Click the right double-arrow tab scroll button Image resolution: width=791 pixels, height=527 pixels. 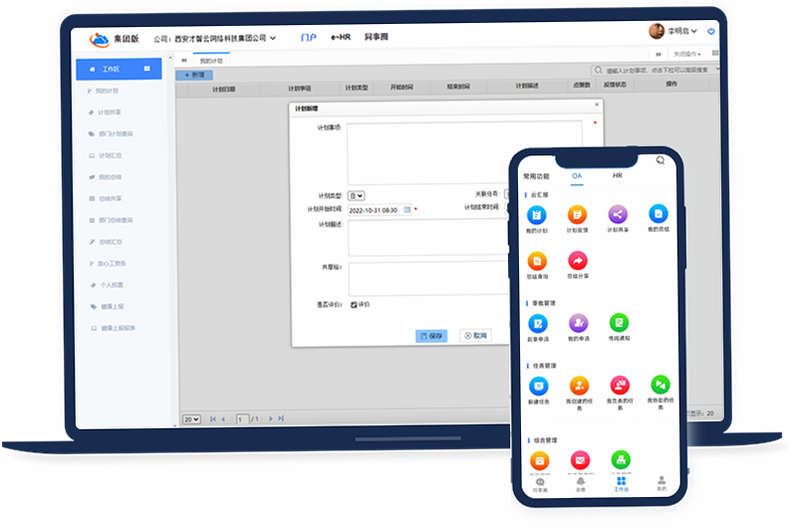[658, 54]
